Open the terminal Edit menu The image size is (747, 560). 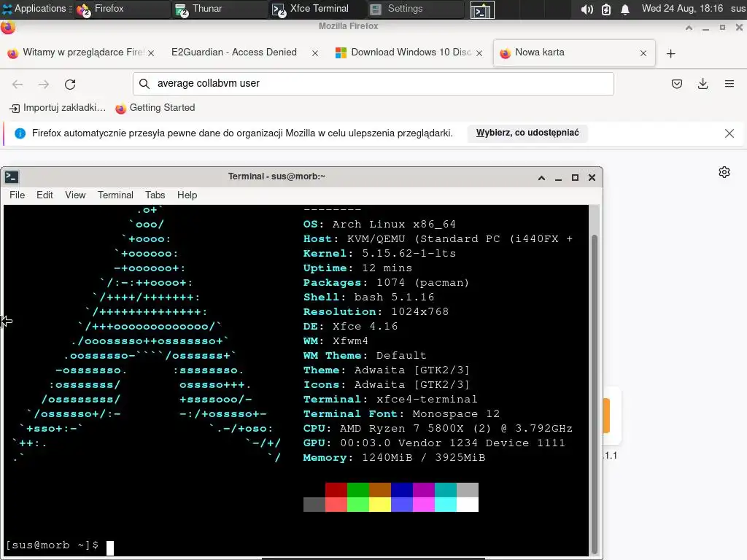(44, 195)
